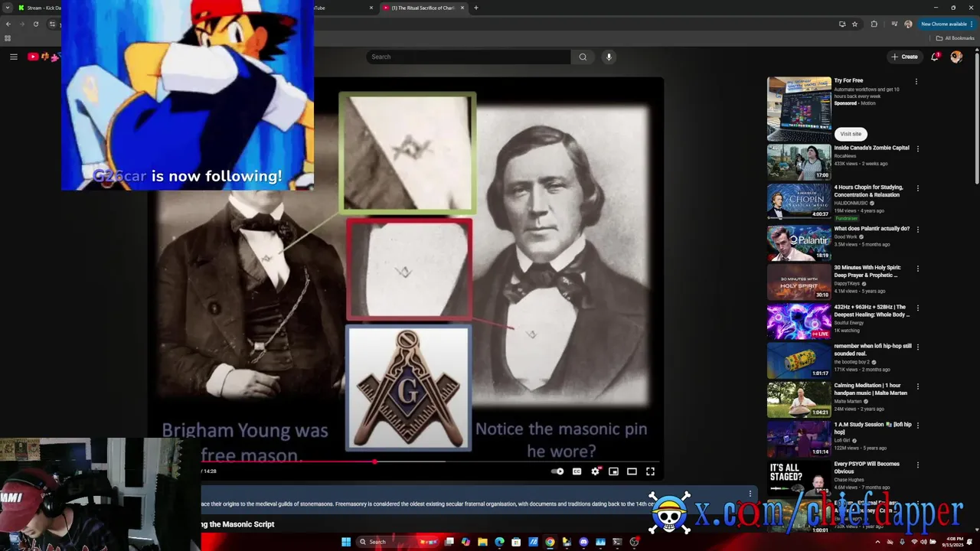
Task: Switch to the Stream - Kick Dashboard tab
Action: click(x=40, y=8)
